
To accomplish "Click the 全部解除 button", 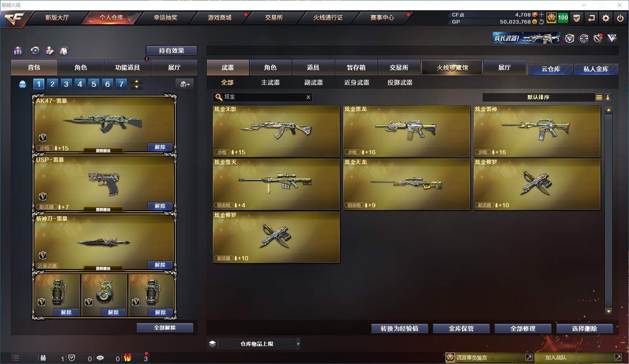I will 165,328.
